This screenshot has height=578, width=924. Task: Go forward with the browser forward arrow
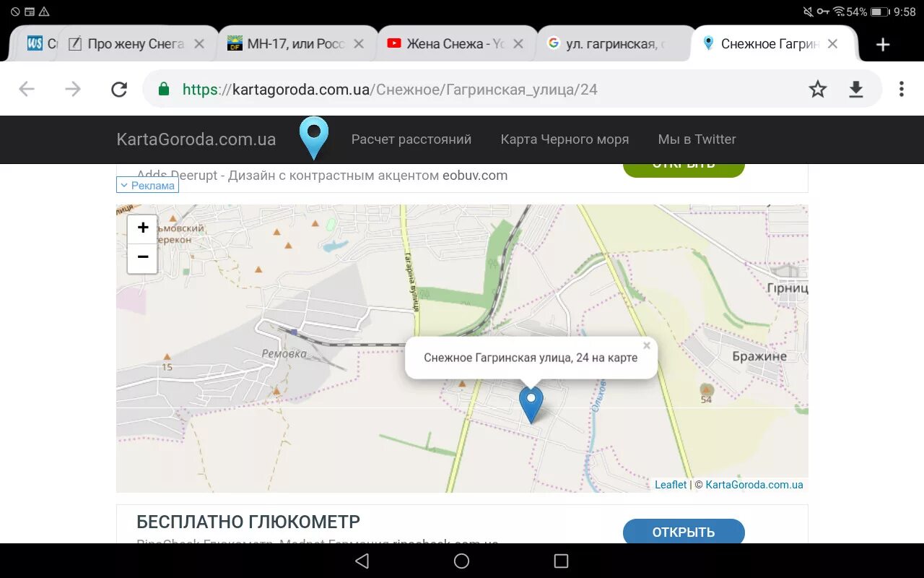click(x=73, y=89)
